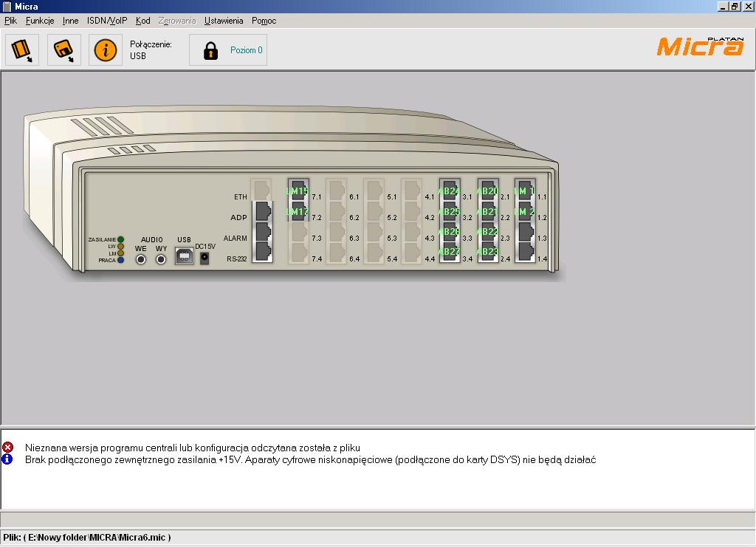Click the read-from-exchange book icon in toolbar
This screenshot has width=756, height=548.
[22, 50]
